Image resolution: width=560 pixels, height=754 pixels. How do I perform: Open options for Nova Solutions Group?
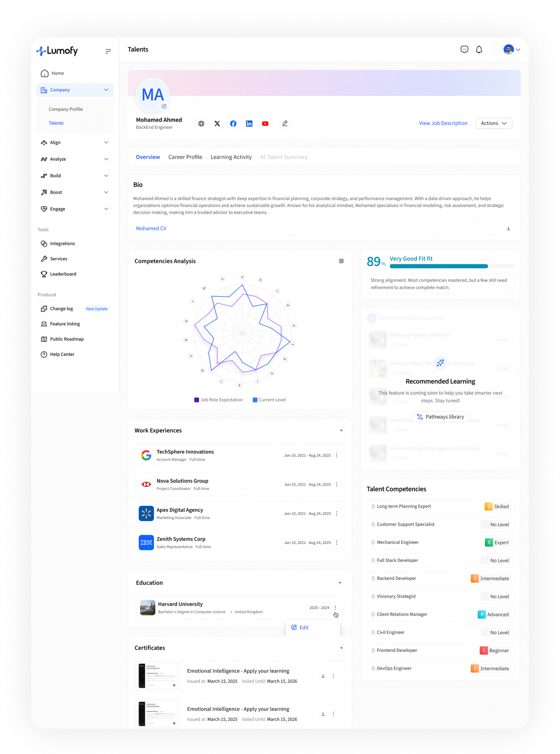click(337, 485)
